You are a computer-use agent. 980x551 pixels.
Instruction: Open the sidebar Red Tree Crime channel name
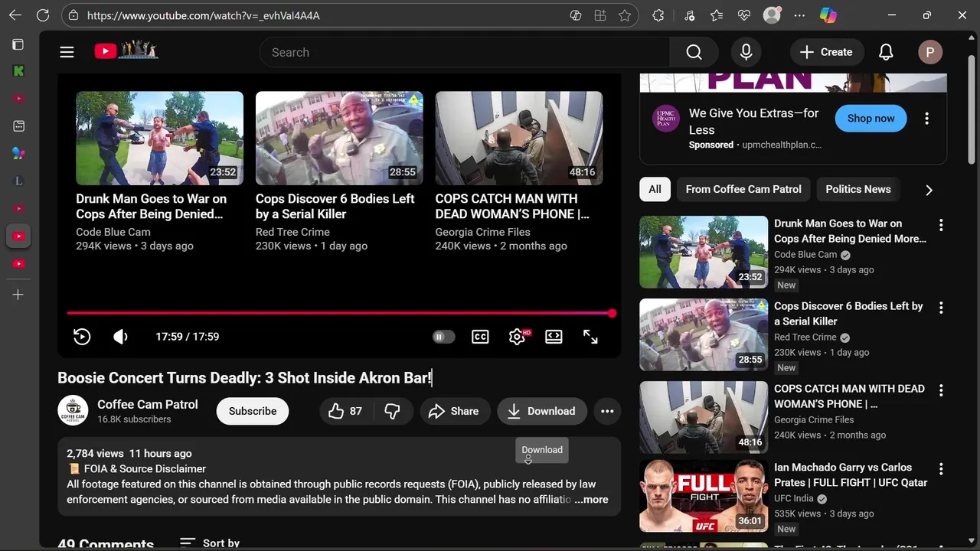(x=805, y=337)
